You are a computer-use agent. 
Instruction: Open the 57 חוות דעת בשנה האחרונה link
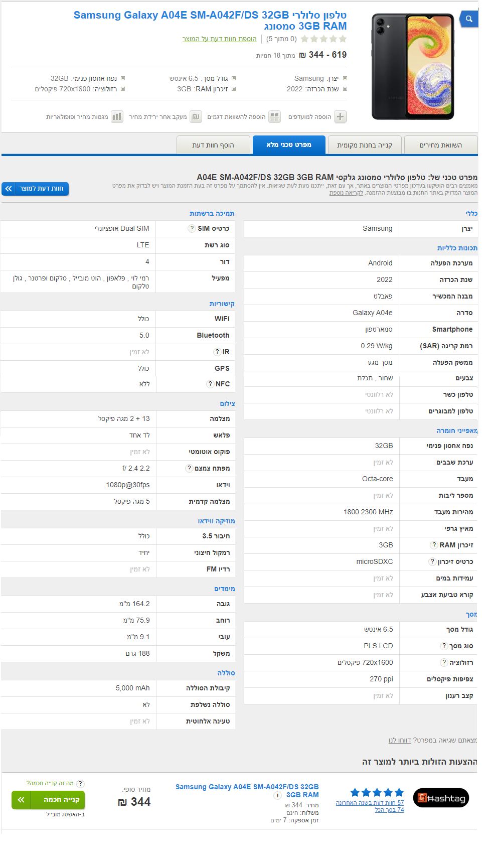click(x=370, y=803)
